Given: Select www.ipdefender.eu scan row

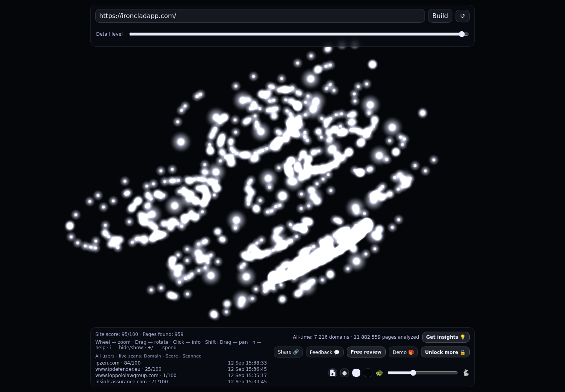Looking at the screenshot, I should click(181, 369).
